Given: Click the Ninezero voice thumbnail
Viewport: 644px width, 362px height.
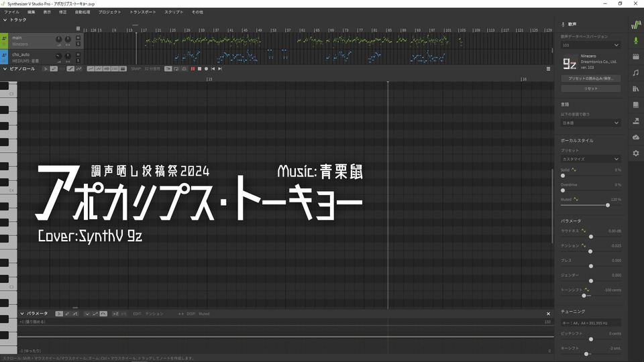Looking at the screenshot, I should click(x=570, y=62).
